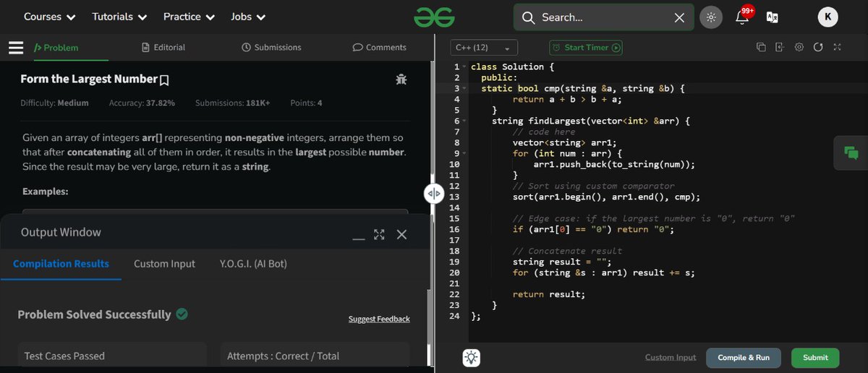
Task: Select the Y.O.G.I. (AI Bot) tab
Action: [253, 264]
